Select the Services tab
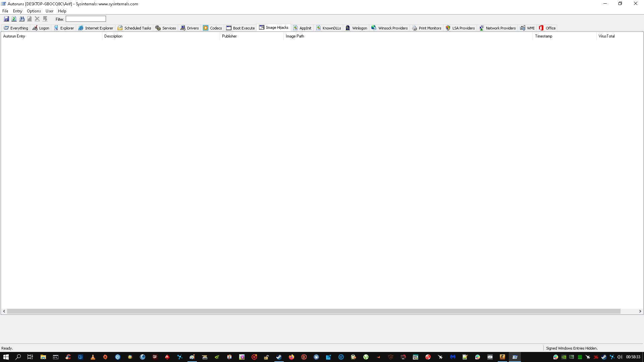 click(166, 28)
